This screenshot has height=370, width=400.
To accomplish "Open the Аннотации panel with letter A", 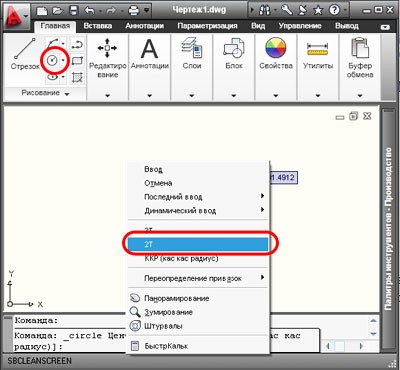I will tap(149, 67).
